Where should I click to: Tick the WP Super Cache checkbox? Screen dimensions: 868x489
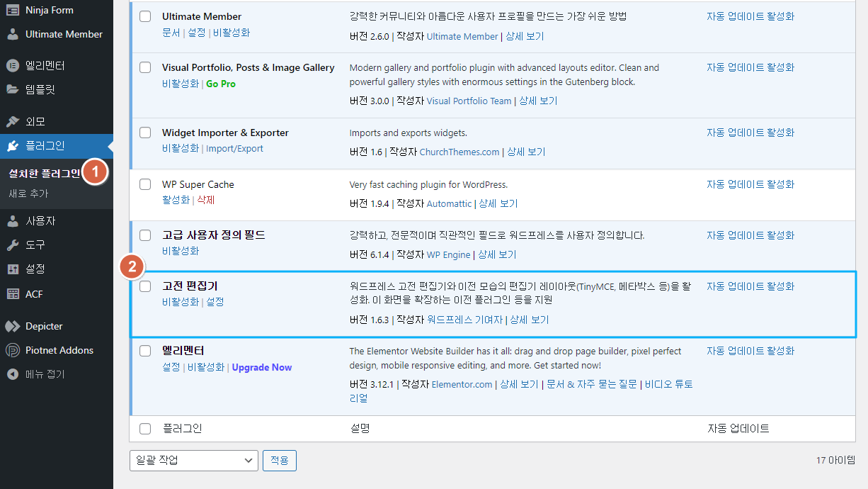coord(145,184)
